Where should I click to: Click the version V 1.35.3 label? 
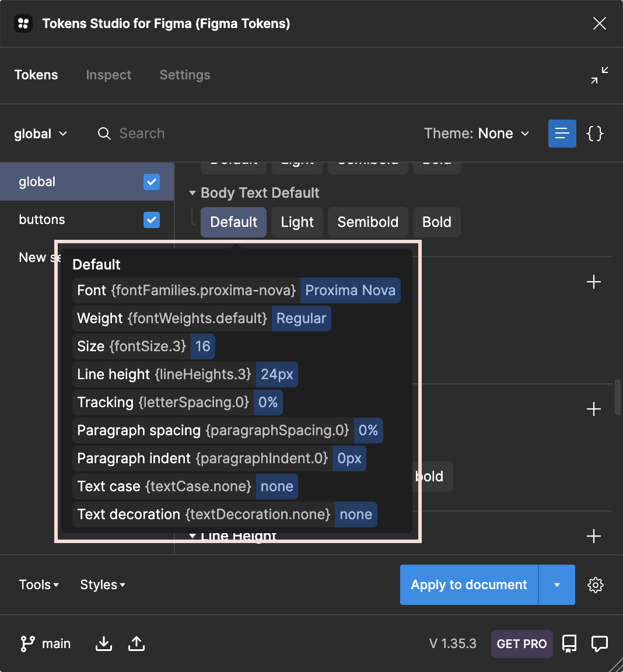tap(453, 644)
